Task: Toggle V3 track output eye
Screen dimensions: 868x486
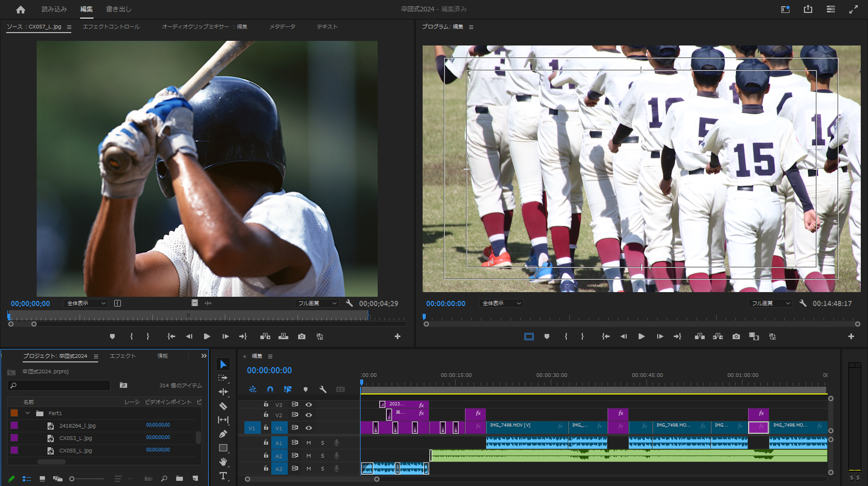Action: click(308, 404)
